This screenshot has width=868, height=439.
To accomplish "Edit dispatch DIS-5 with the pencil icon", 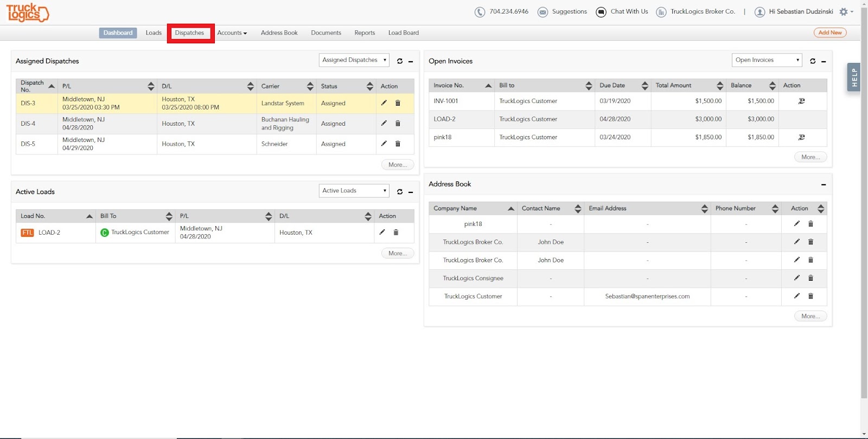I will point(384,144).
